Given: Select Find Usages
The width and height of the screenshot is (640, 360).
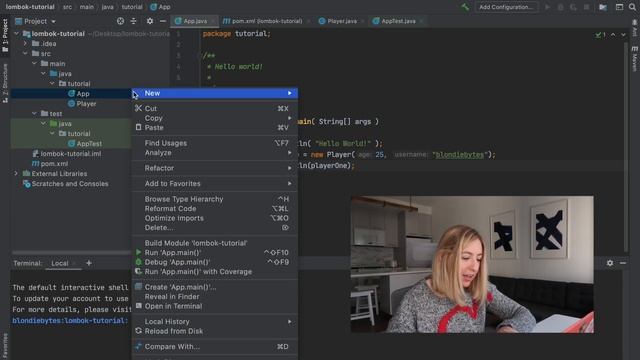Looking at the screenshot, I should pos(215,143).
